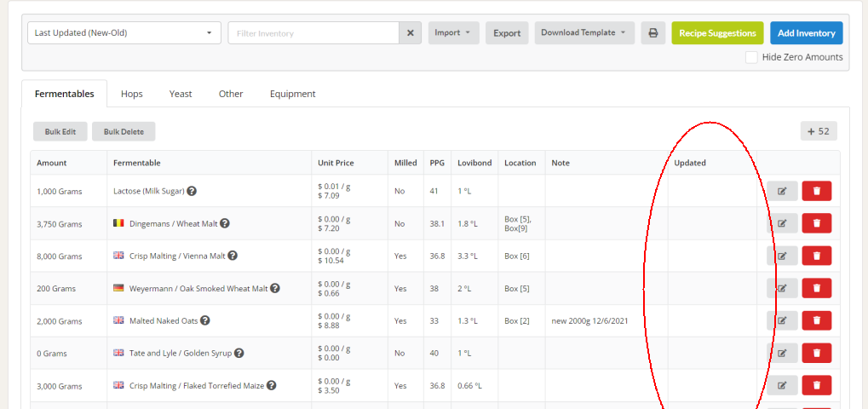
Task: Select the '38.1' PPG value
Action: tap(437, 224)
